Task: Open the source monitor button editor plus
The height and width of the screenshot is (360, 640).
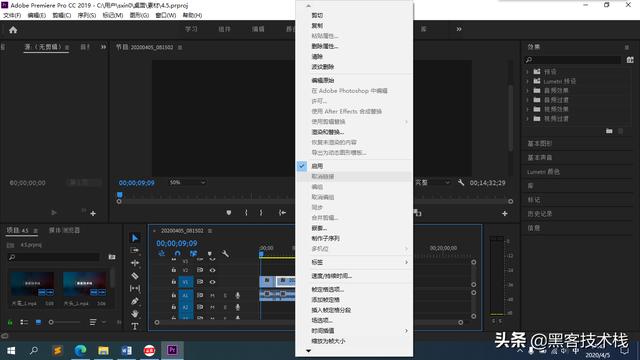Action: [93, 213]
